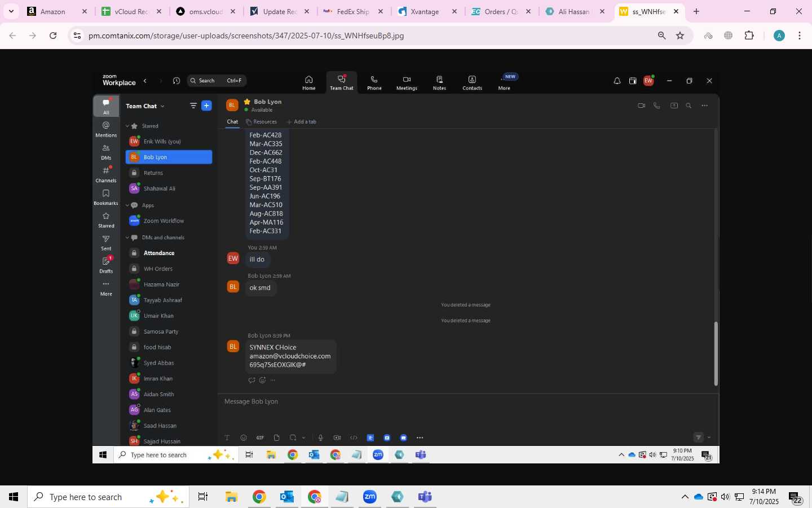The height and width of the screenshot is (508, 812).
Task: Open send options dropdown arrow
Action: [x=709, y=437]
